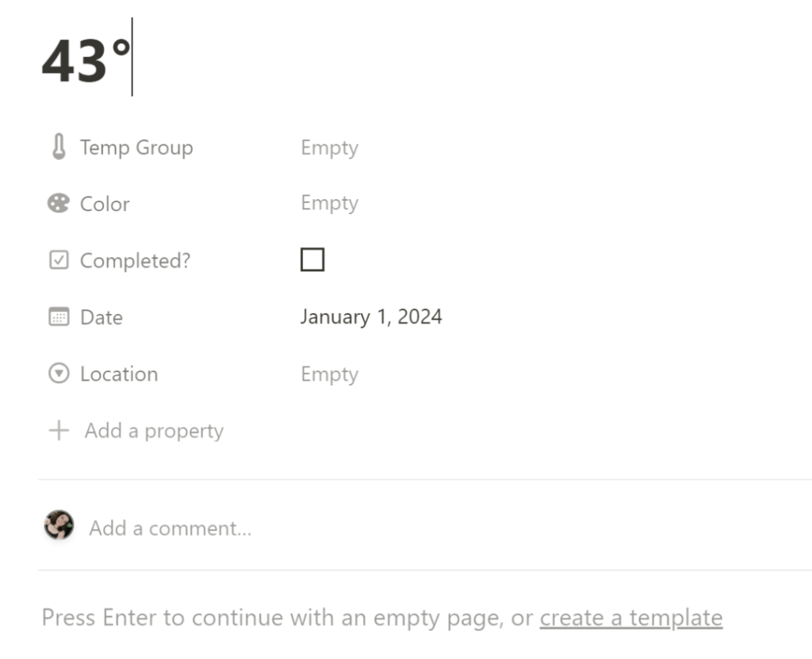Click the Temp Group property name

click(x=136, y=148)
